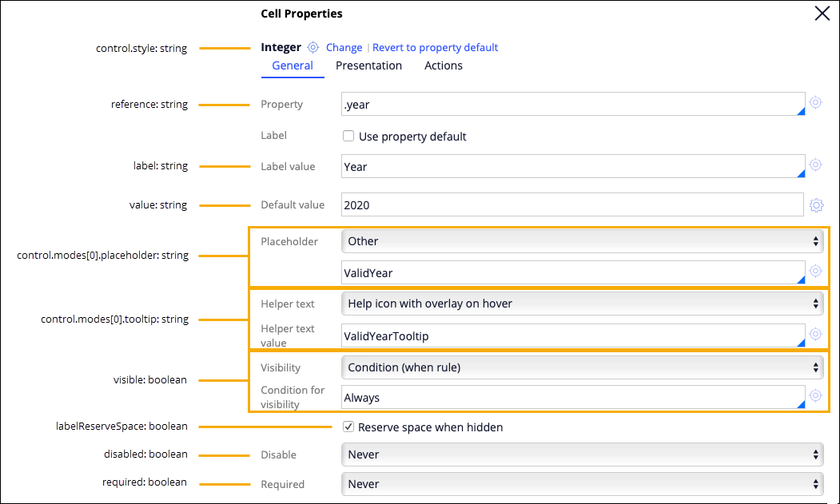Switch to the Presentation tab
840x504 pixels.
[368, 65]
